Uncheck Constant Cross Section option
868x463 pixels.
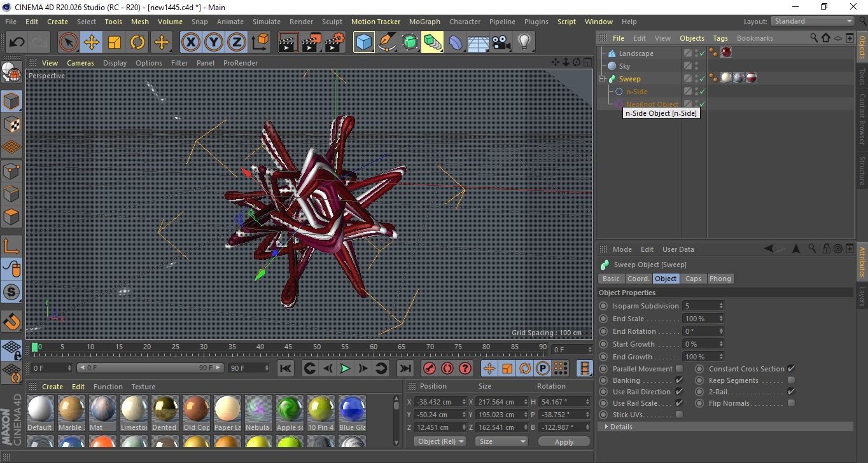click(x=791, y=369)
